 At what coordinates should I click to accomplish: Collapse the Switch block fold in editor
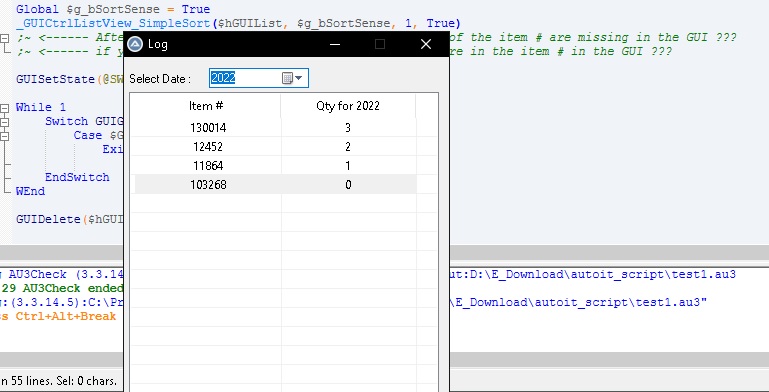click(x=4, y=122)
